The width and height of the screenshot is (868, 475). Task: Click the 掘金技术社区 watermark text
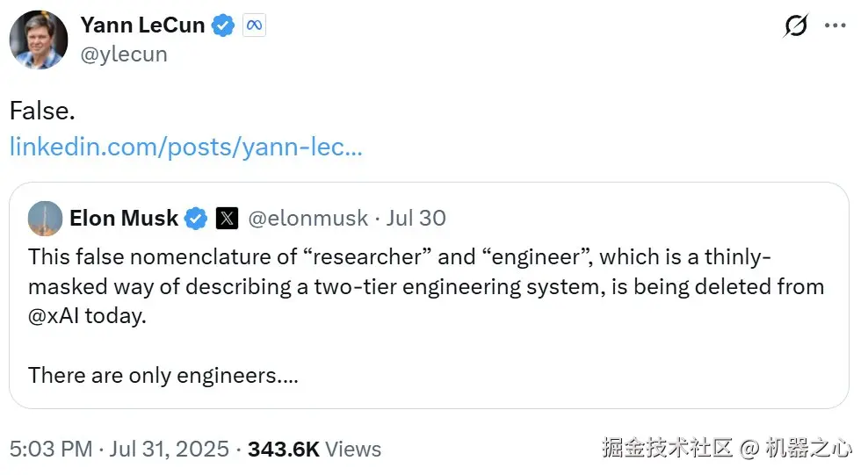click(x=667, y=449)
